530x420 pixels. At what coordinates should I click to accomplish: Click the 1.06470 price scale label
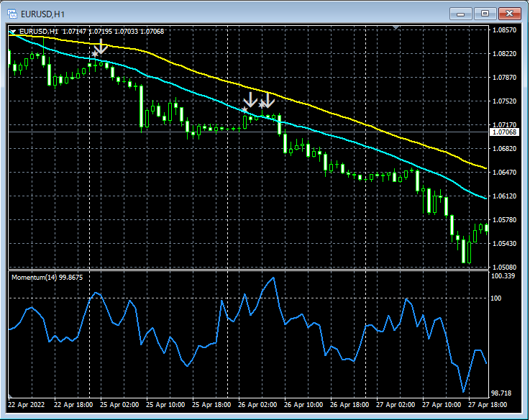[x=505, y=172]
